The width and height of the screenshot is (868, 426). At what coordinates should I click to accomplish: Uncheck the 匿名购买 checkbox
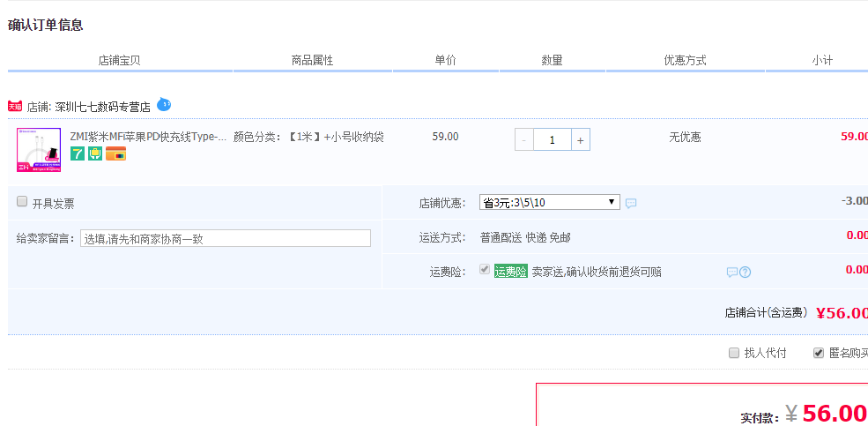click(x=819, y=353)
